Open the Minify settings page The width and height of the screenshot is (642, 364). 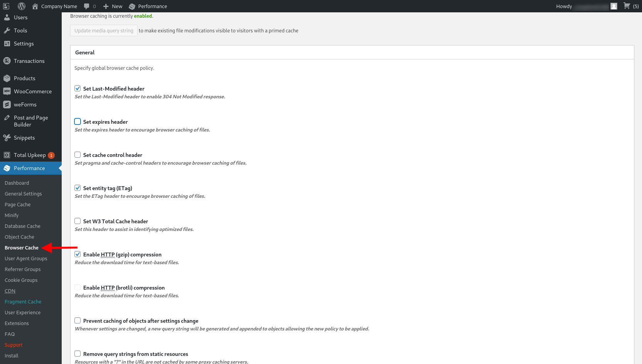(x=12, y=215)
